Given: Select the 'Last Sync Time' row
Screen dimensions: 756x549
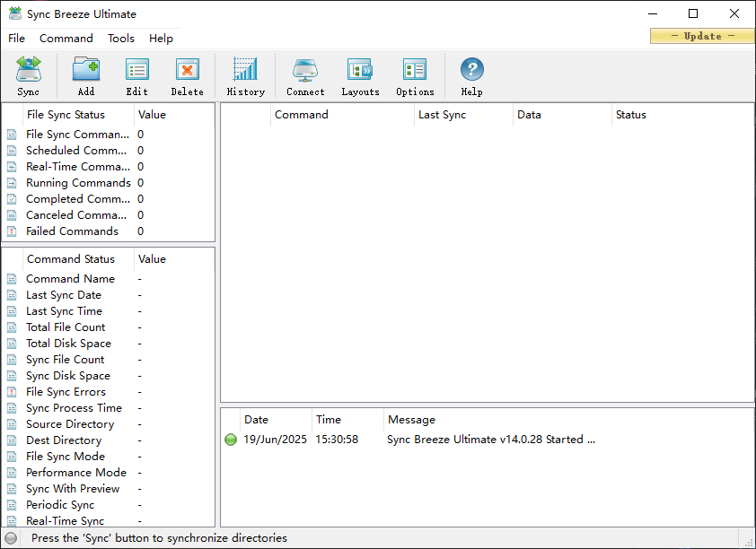Looking at the screenshot, I should coord(109,311).
